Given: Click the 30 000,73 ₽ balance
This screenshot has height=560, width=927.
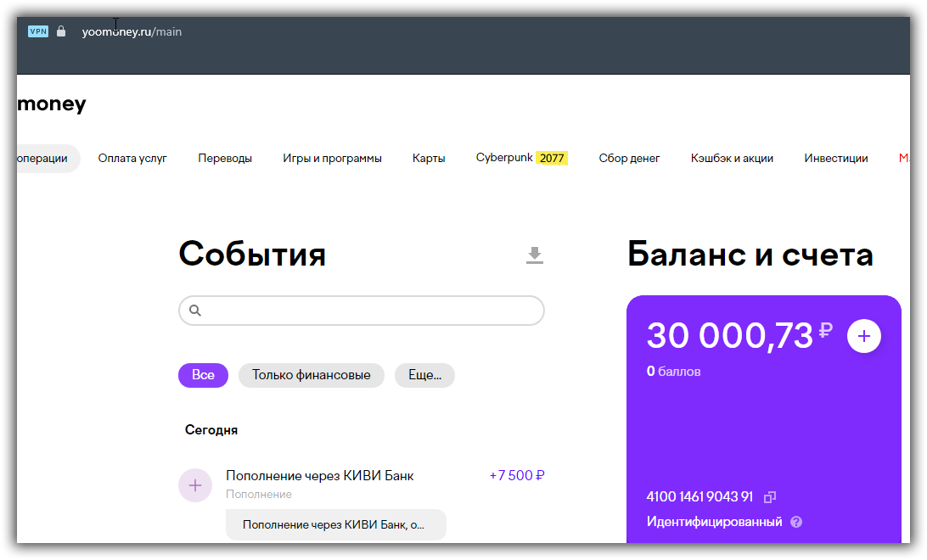Looking at the screenshot, I should click(x=739, y=335).
